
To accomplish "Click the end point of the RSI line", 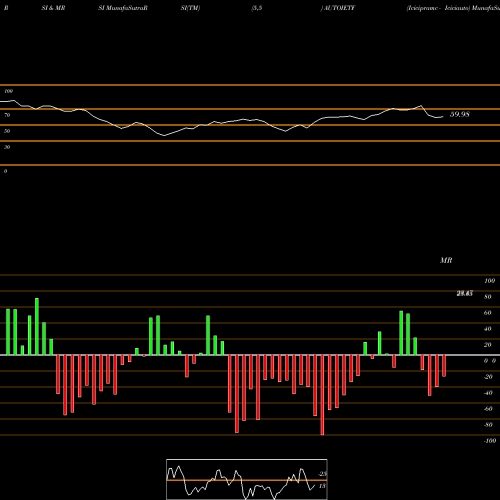I will point(443,117).
